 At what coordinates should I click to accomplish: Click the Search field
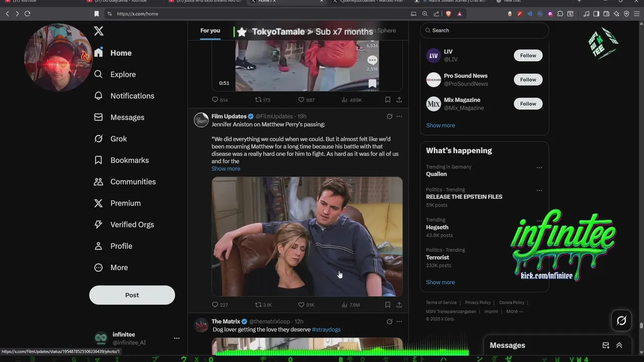tap(484, 30)
